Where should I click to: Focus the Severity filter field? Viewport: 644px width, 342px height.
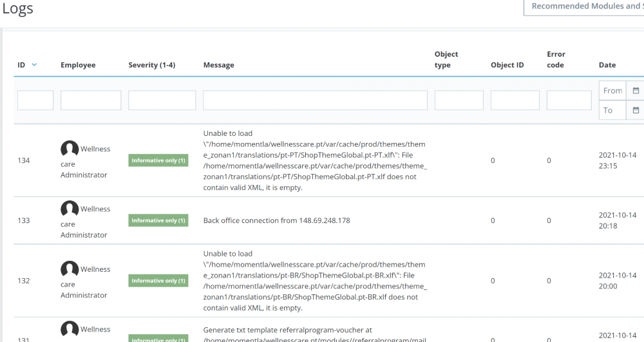pyautogui.click(x=162, y=100)
